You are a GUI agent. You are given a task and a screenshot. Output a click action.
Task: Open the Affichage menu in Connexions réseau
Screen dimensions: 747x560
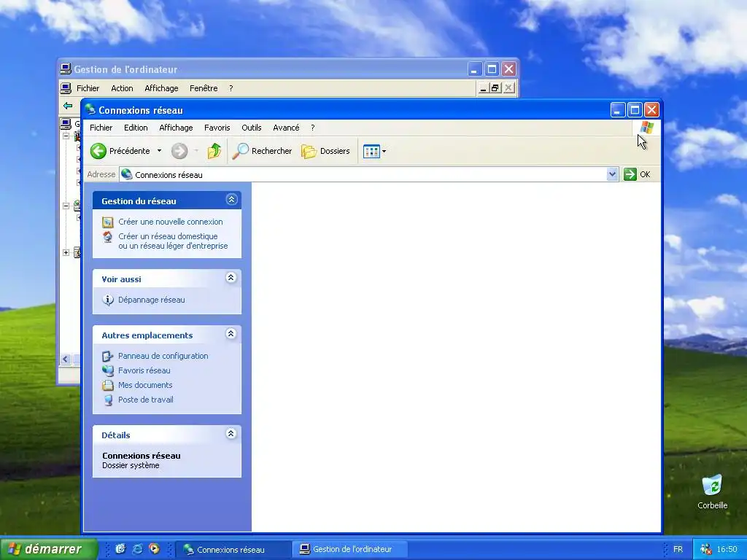(176, 128)
